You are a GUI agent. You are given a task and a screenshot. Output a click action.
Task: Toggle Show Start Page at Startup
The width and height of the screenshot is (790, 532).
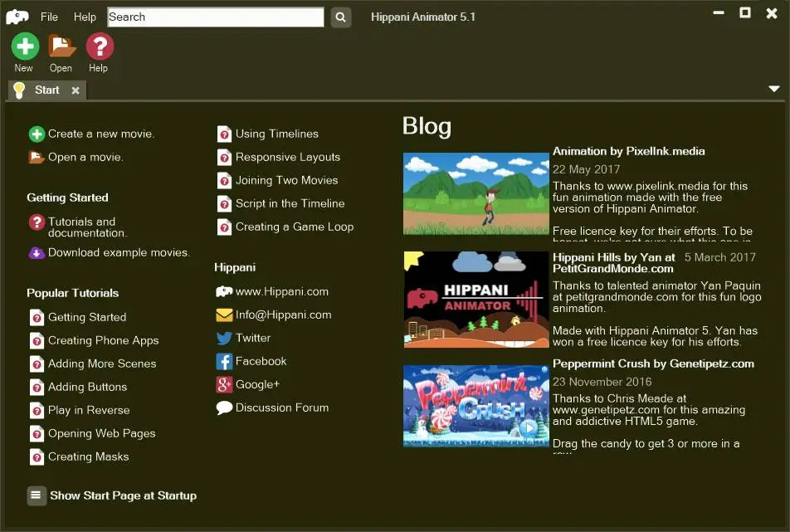point(37,495)
